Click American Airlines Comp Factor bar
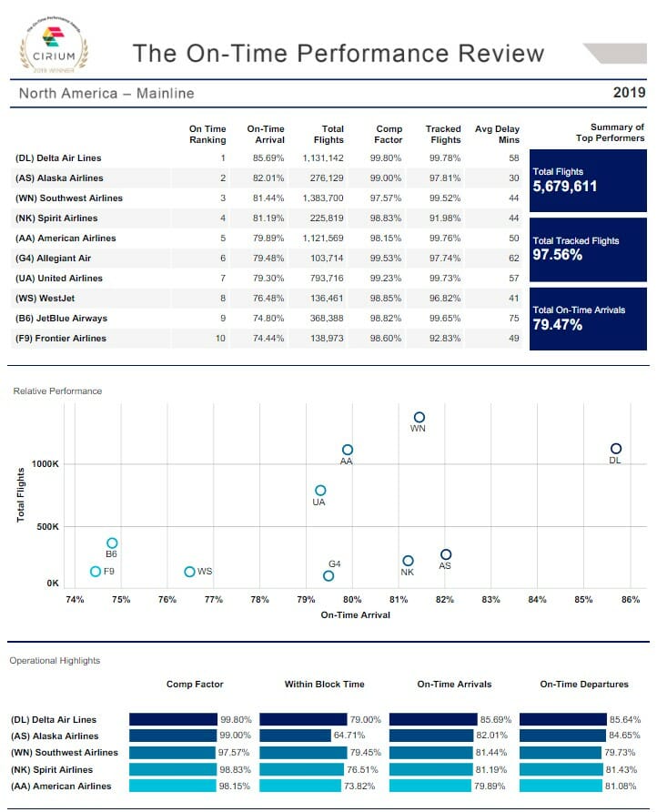This screenshot has height=812, width=657. pos(172,787)
